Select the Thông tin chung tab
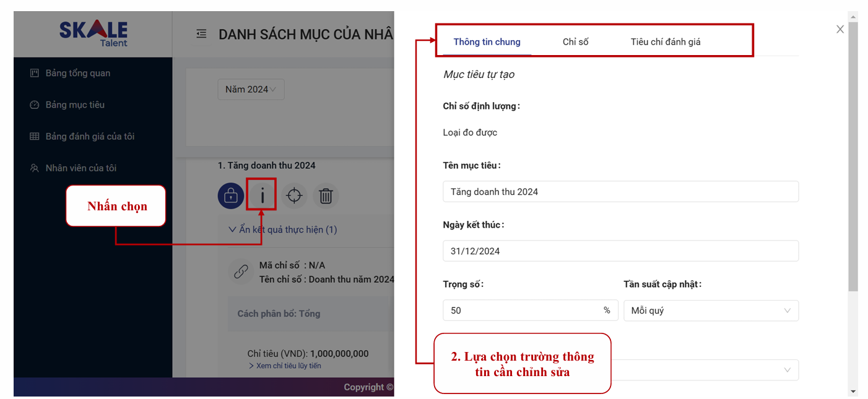 (x=487, y=42)
